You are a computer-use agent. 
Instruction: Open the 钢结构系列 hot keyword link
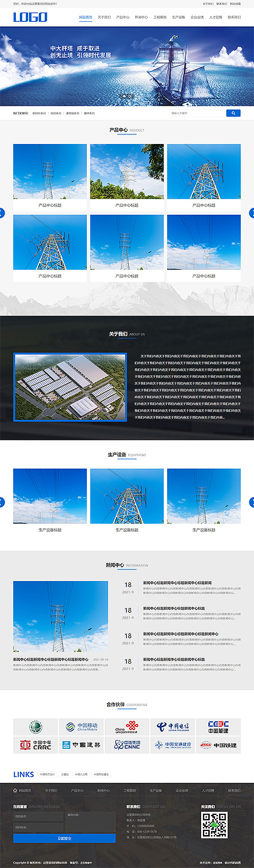[39, 114]
